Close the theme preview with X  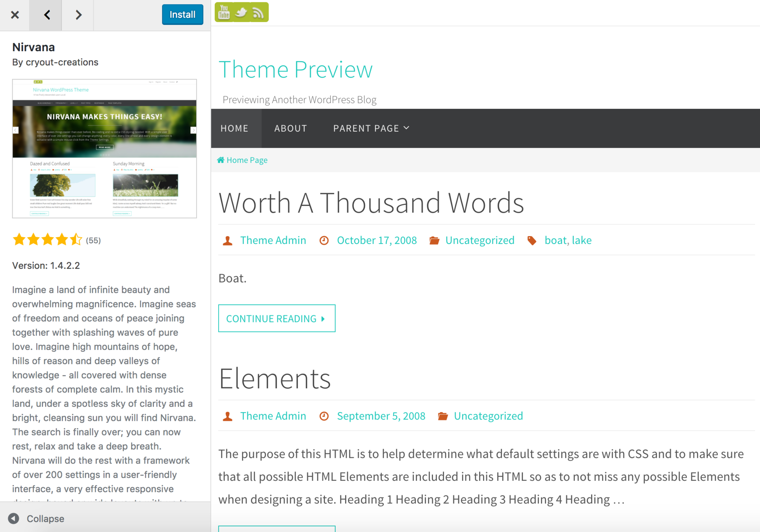click(15, 15)
